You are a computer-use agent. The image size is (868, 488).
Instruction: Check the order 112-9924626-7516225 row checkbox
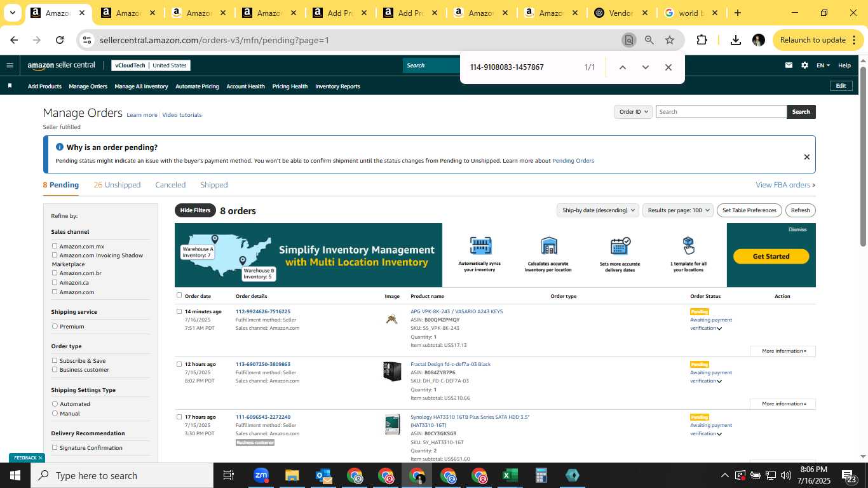[x=179, y=311]
